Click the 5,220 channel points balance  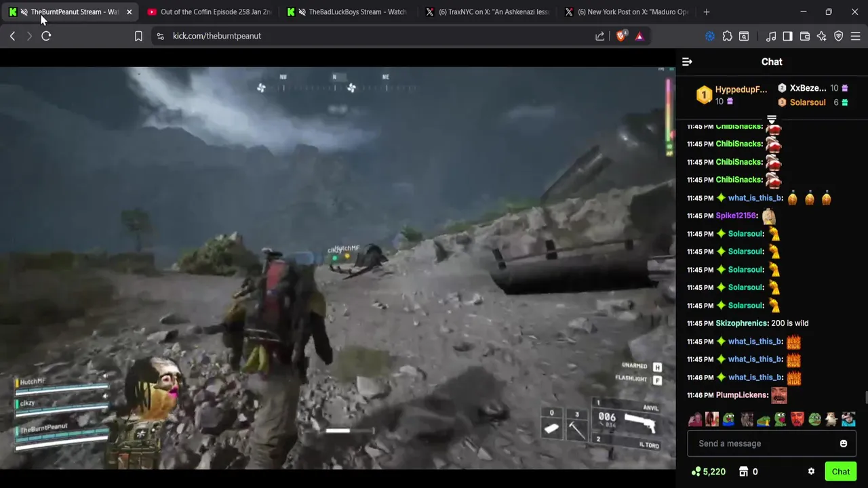tap(709, 472)
